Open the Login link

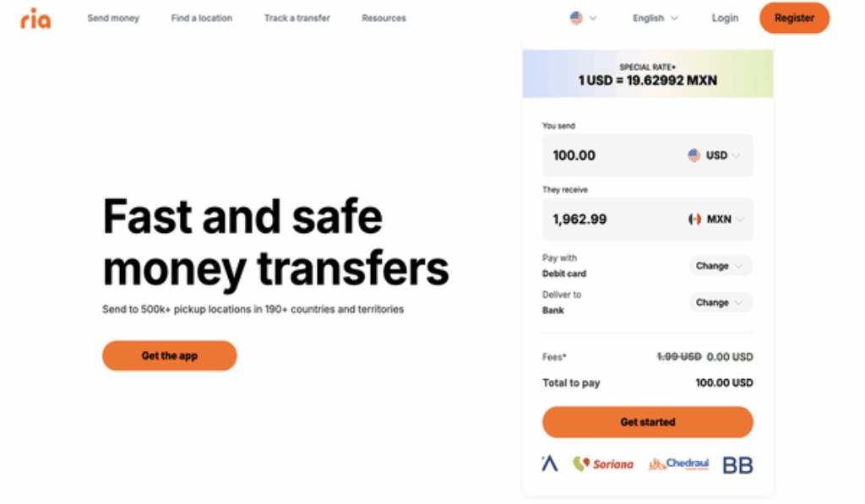725,19
